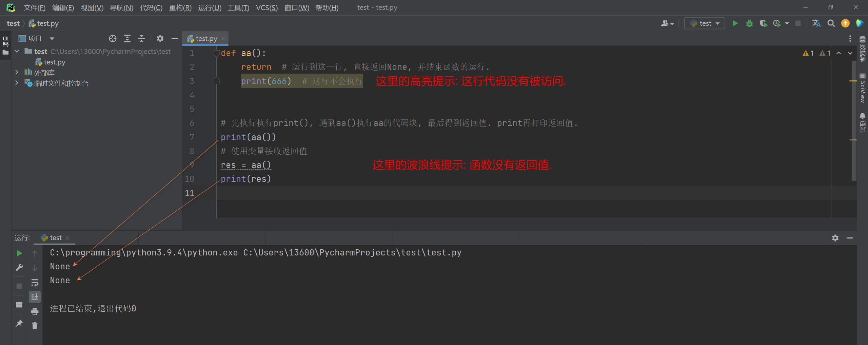Click the warnings count indicator
The width and height of the screenshot is (868, 345).
click(816, 53)
